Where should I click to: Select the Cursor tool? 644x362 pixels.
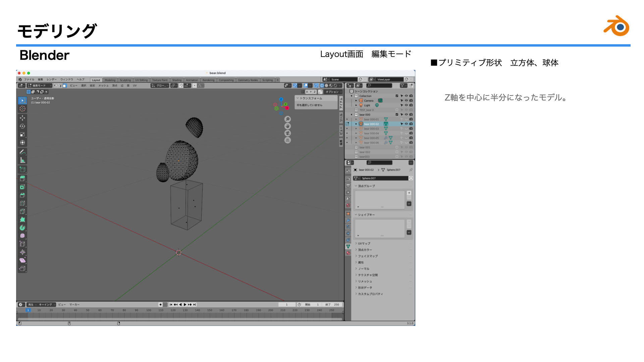pyautogui.click(x=22, y=109)
